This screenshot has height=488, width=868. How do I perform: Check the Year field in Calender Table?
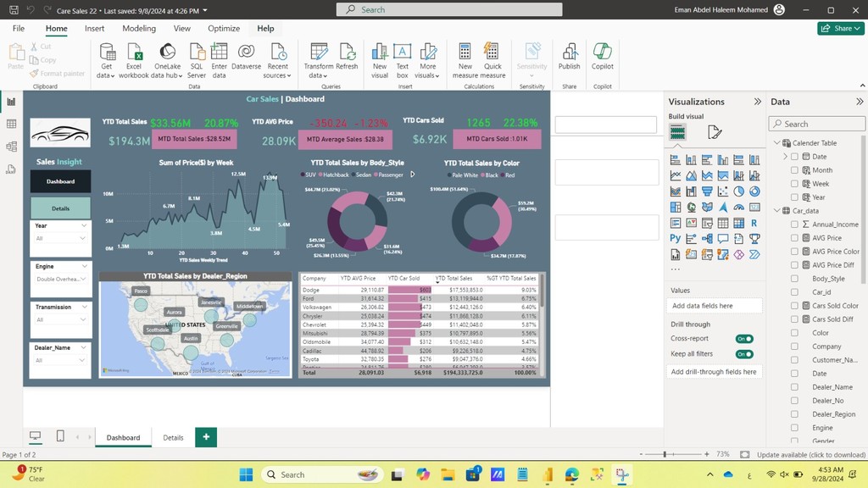tap(794, 197)
